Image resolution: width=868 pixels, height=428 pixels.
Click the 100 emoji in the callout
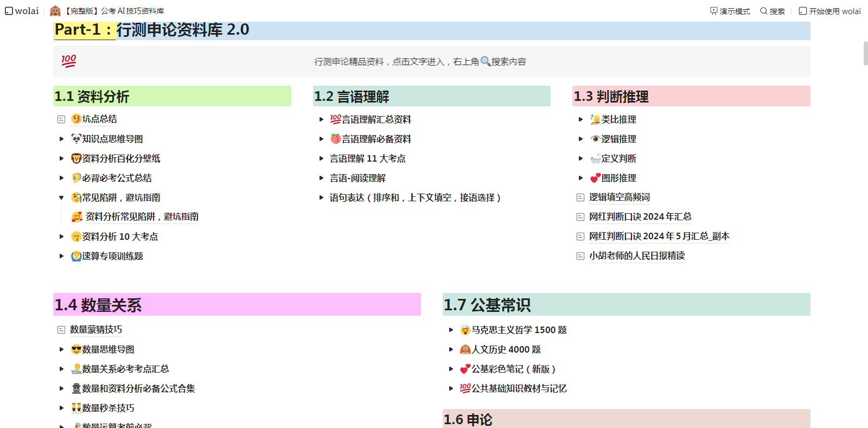tap(69, 61)
